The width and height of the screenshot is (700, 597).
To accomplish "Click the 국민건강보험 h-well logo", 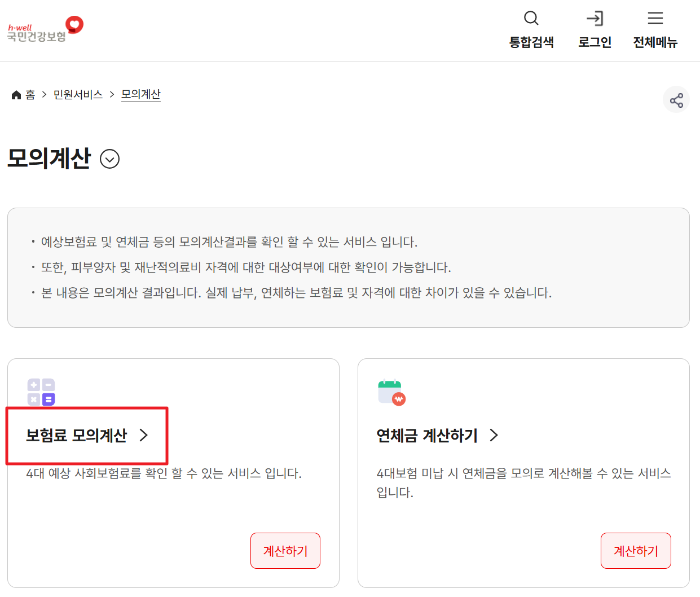I will (45, 29).
